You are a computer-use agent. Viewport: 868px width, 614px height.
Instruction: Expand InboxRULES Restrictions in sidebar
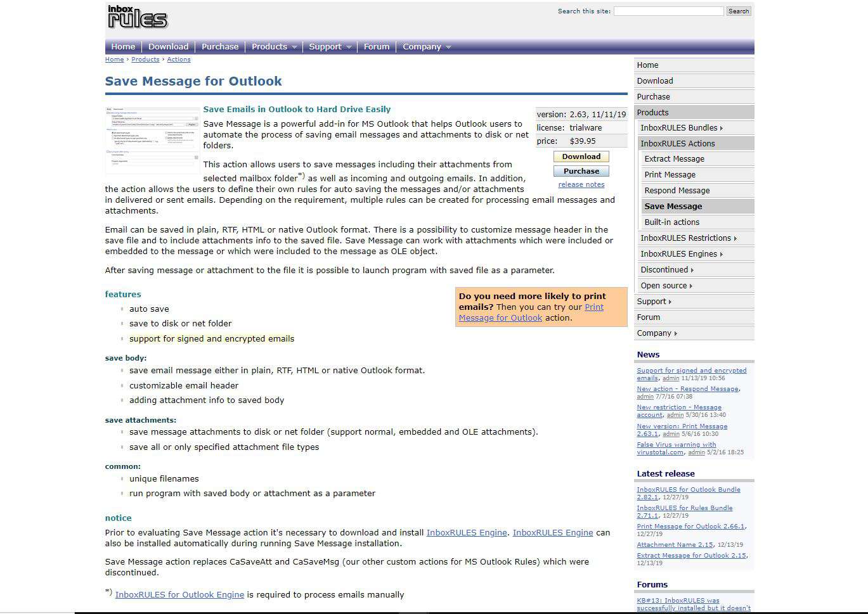point(696,238)
